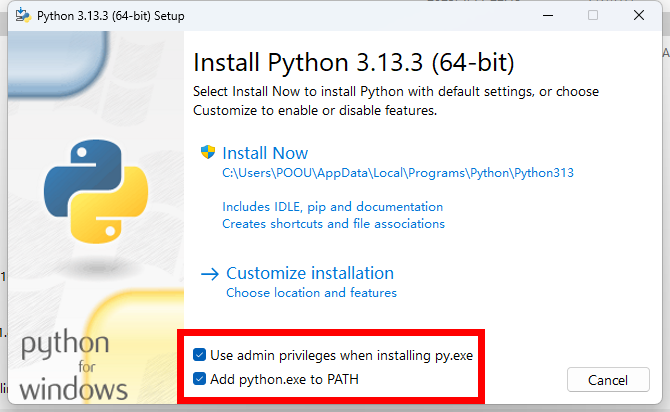Toggle Add python.exe to PATH checkbox
Viewport: 670px width, 412px height.
(x=200, y=379)
